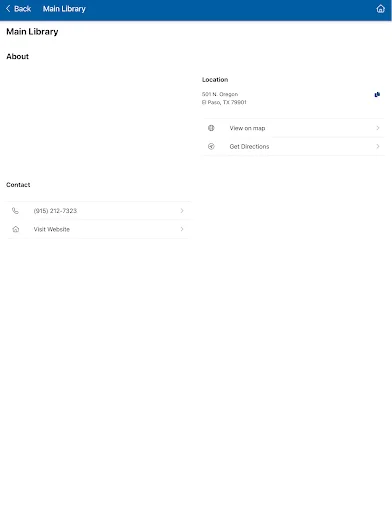Click the compass icon beside Get Directions
392x512 pixels.
tap(211, 146)
